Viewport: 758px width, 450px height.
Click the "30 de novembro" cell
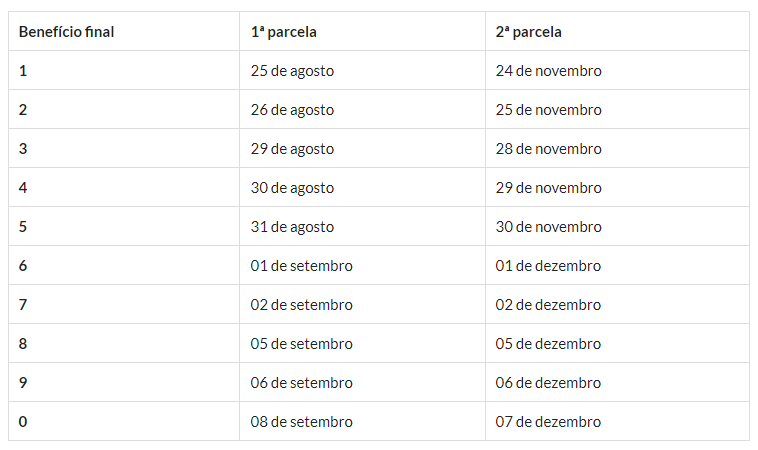point(549,227)
